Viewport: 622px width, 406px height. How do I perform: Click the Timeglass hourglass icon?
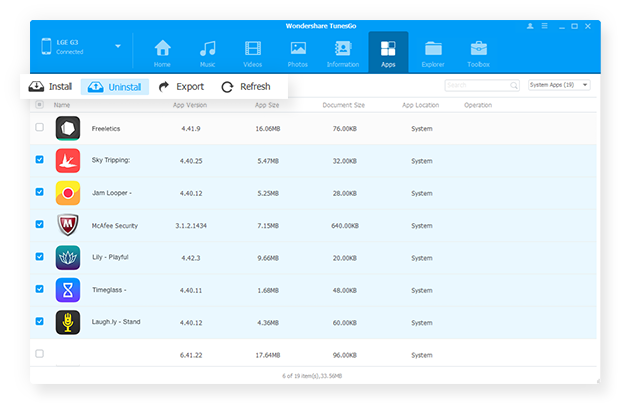tap(68, 290)
